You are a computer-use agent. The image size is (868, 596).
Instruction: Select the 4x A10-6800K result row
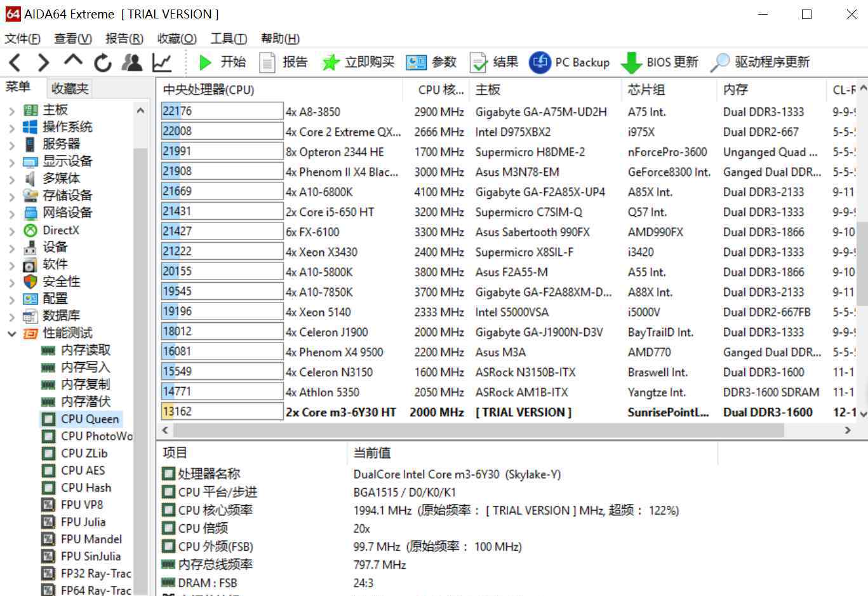click(319, 192)
